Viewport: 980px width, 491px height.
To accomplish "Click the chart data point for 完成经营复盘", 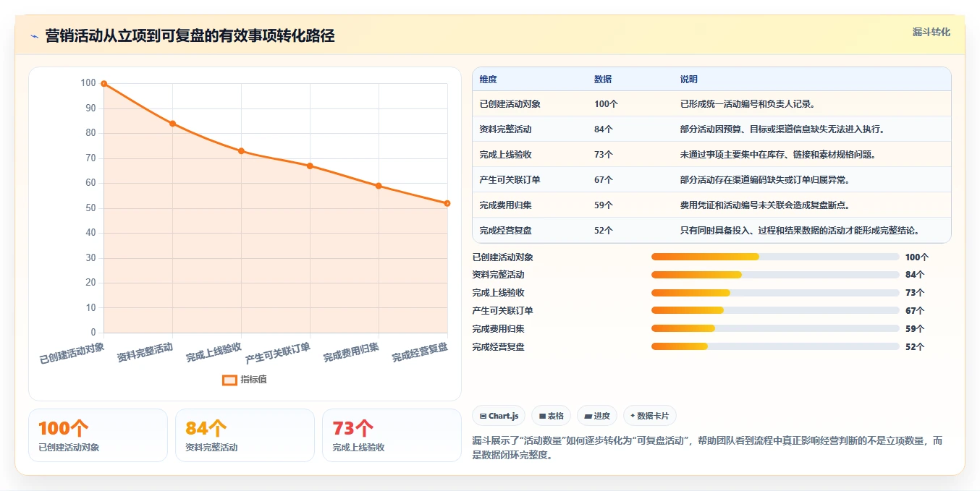I will [447, 203].
